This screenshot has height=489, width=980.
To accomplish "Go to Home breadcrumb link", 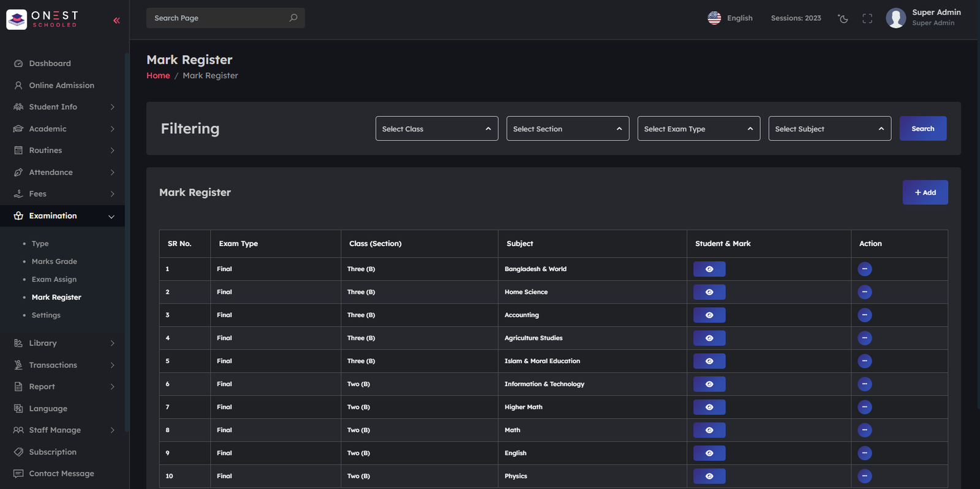I will (158, 75).
